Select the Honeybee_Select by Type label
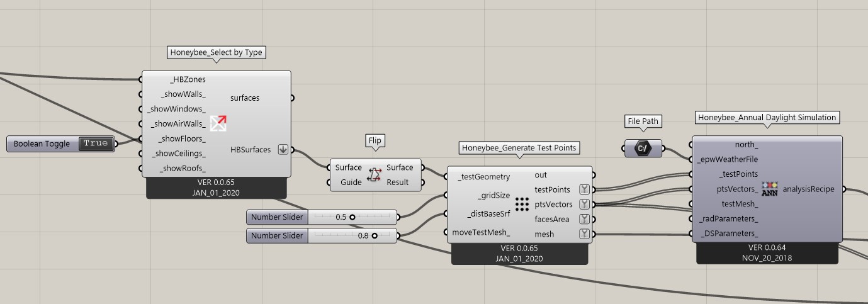The width and height of the screenshot is (868, 304). click(217, 53)
